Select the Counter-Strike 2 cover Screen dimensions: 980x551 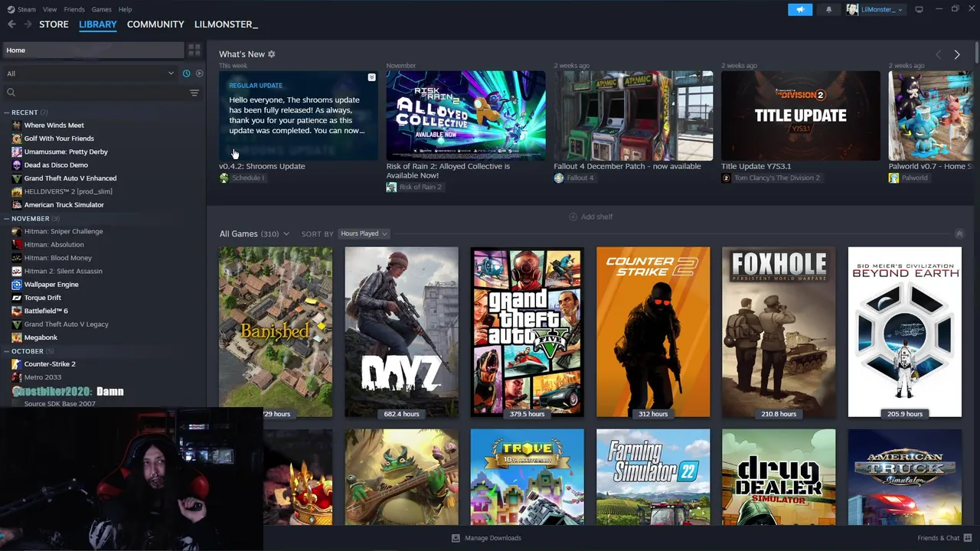[653, 332]
